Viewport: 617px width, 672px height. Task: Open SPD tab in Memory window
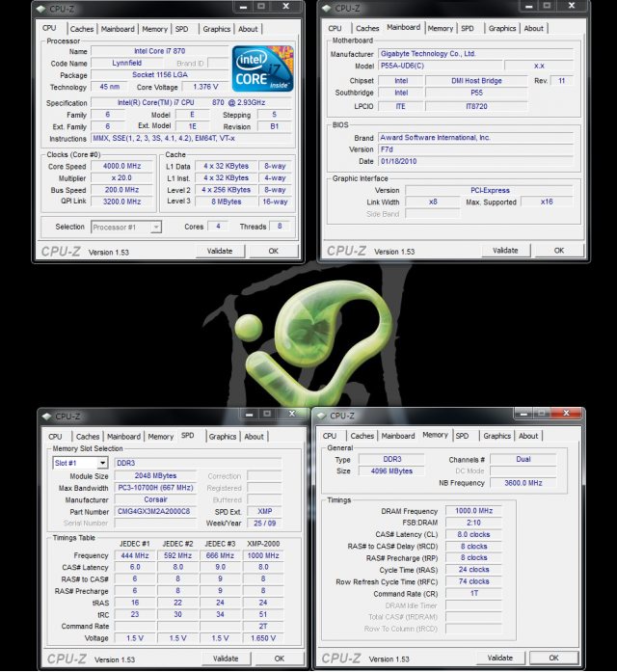click(462, 436)
